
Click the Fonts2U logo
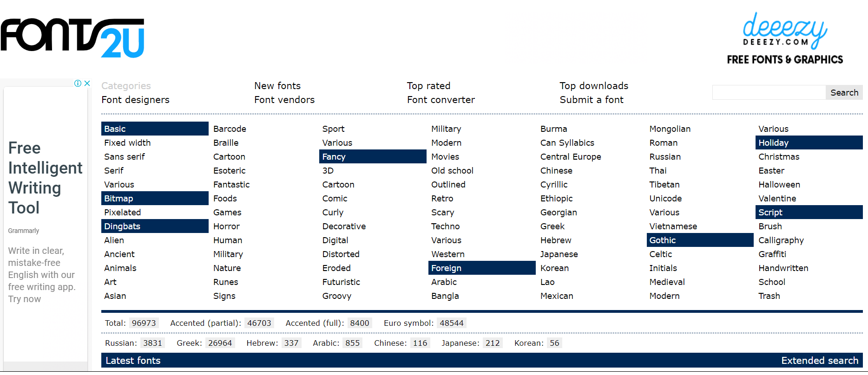click(x=72, y=38)
